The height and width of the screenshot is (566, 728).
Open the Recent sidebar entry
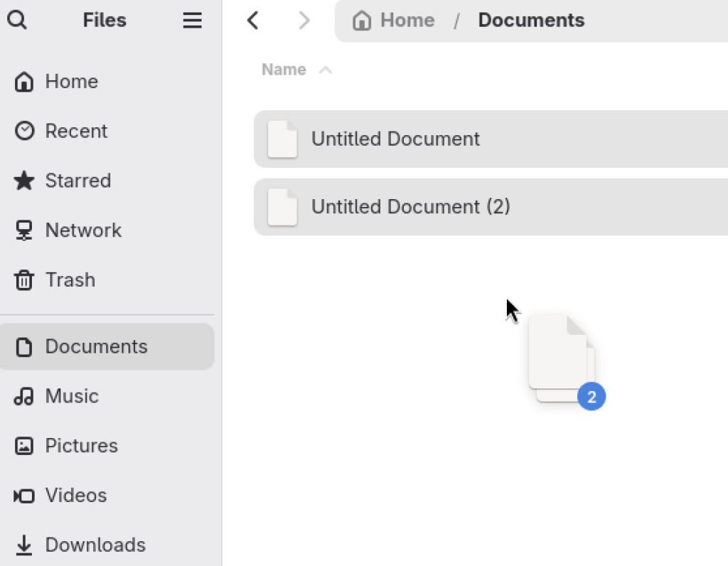coord(107,131)
